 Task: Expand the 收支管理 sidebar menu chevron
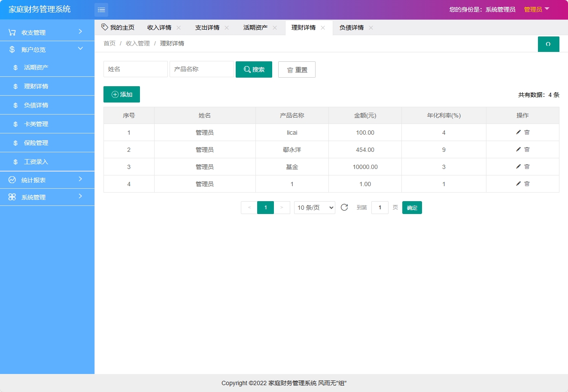pos(79,32)
